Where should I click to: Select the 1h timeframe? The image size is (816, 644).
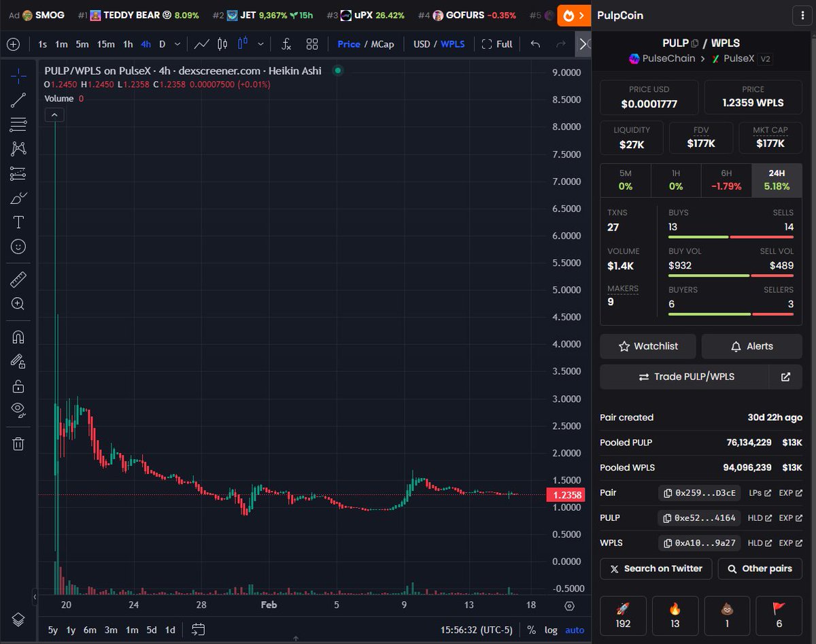[128, 44]
